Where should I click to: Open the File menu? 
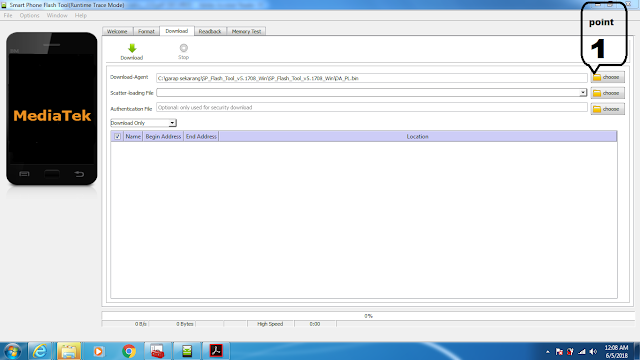(x=8, y=16)
